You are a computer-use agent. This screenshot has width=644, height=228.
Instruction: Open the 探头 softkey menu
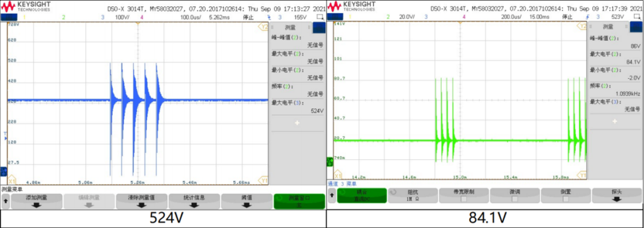[617, 196]
